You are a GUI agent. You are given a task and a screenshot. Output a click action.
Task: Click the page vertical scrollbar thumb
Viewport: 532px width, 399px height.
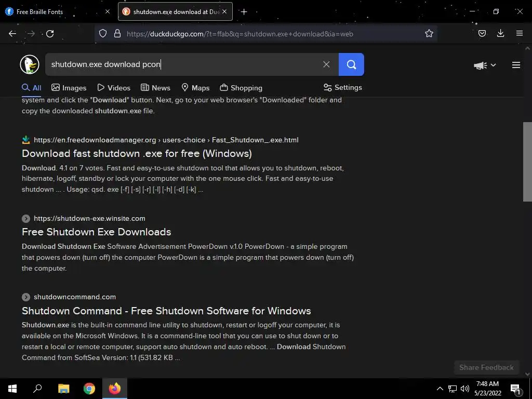527,162
